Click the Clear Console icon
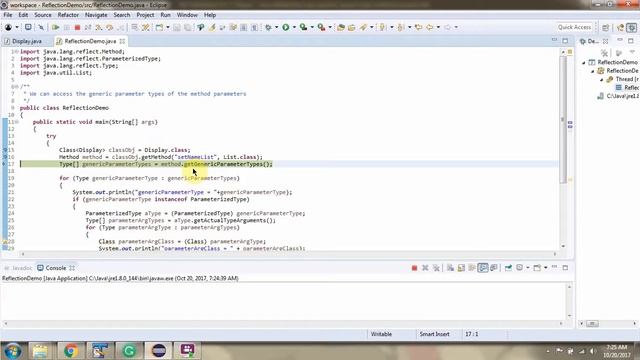 pos(450,268)
